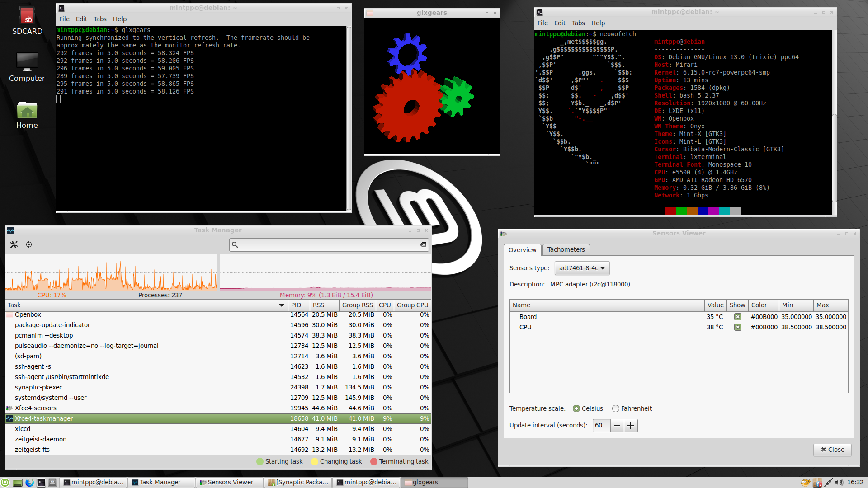Open the Sensors type adt7461 dropdown

point(582,268)
